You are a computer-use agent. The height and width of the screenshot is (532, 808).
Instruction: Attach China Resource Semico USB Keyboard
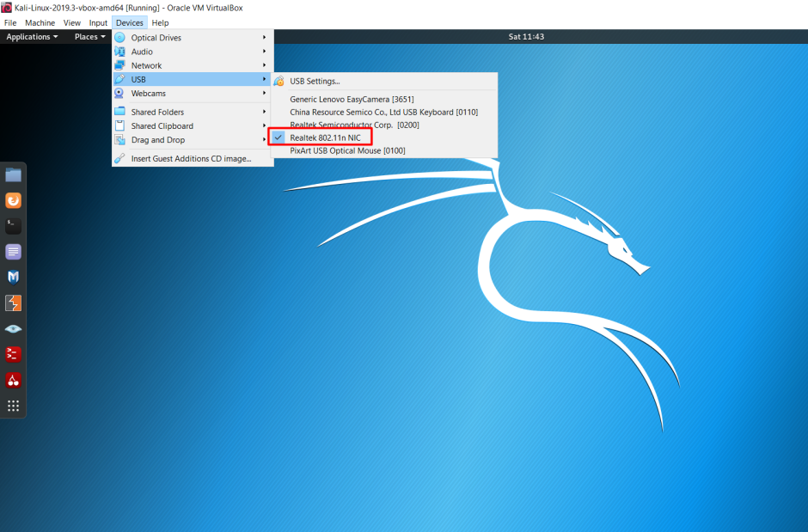(x=384, y=112)
